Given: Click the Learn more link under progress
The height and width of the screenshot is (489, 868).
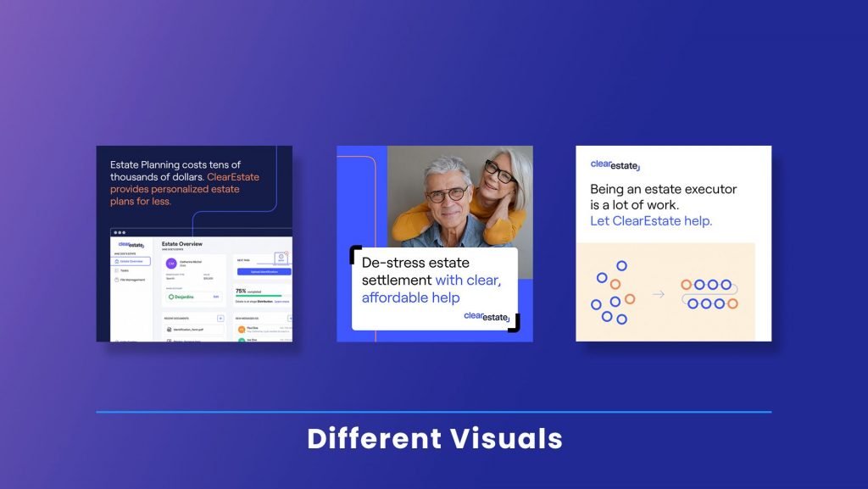Looking at the screenshot, I should click(281, 302).
